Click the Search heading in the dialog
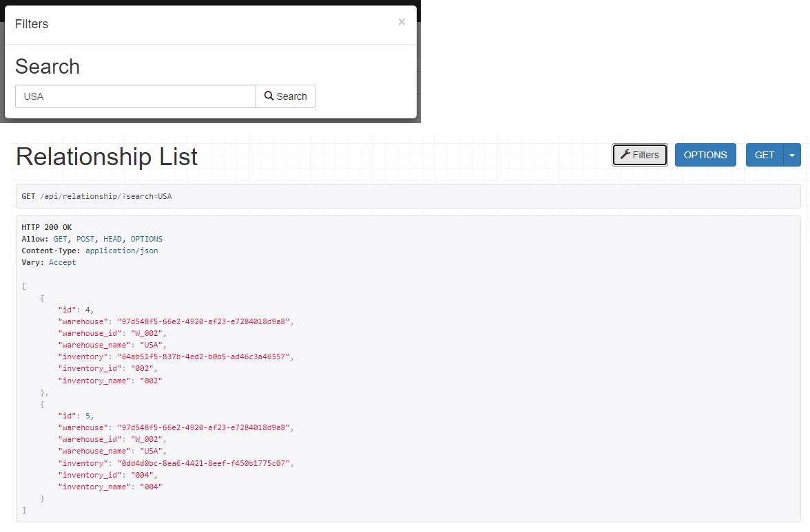The width and height of the screenshot is (810, 532). click(48, 67)
